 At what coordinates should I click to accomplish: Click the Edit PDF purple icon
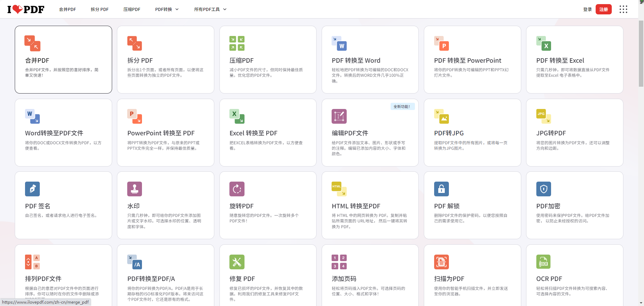pyautogui.click(x=339, y=116)
